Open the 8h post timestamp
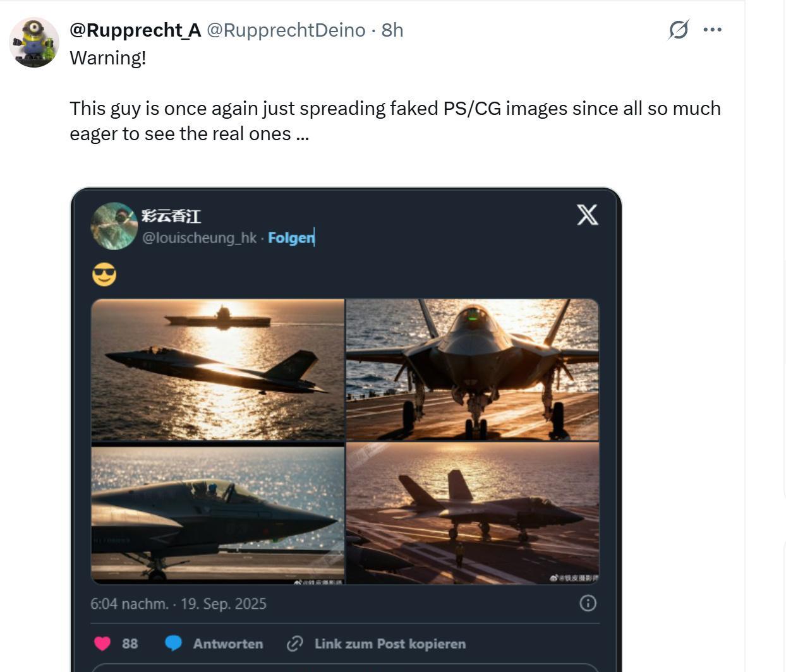Screen dimensions: 786x672 click(x=392, y=30)
